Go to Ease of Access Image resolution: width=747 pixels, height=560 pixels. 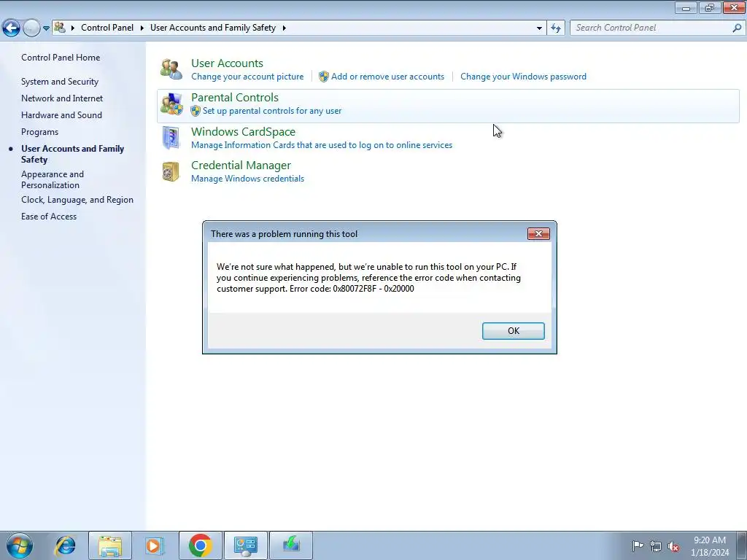(49, 216)
